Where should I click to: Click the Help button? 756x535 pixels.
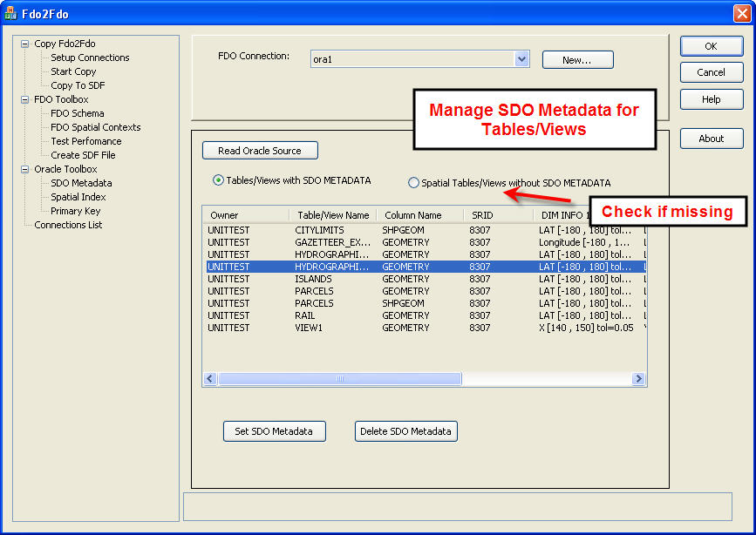(x=712, y=99)
